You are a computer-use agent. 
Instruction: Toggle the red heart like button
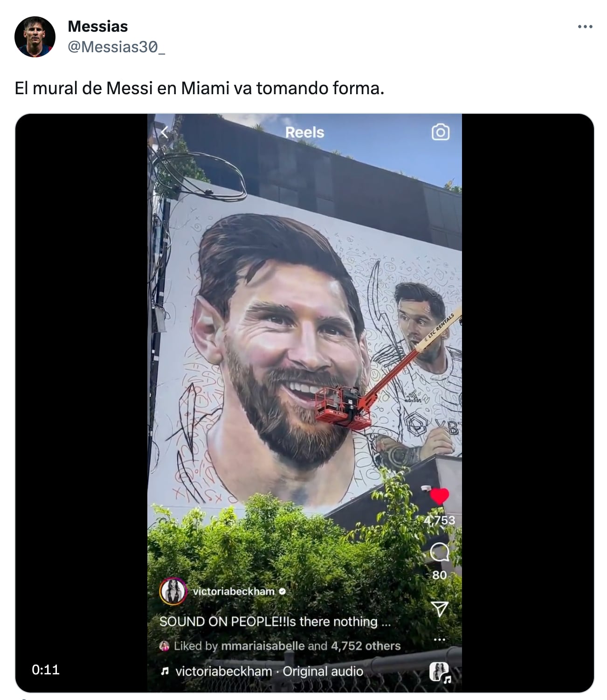point(439,496)
